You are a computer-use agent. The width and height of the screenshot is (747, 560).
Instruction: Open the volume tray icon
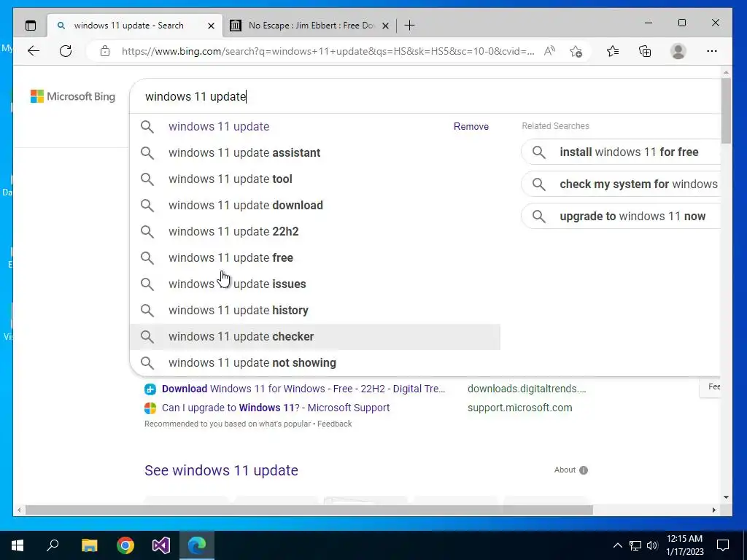[652, 545]
